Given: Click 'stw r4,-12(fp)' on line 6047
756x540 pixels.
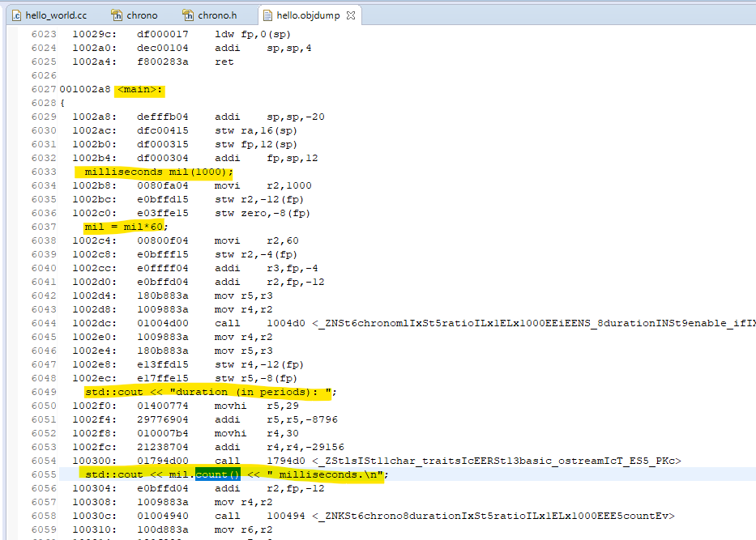Looking at the screenshot, I should [259, 364].
